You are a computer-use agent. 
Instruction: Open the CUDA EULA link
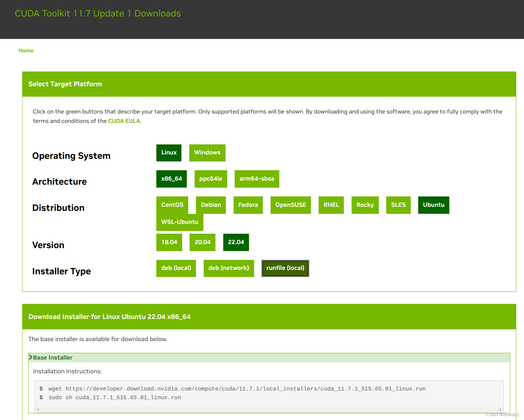pyautogui.click(x=124, y=121)
